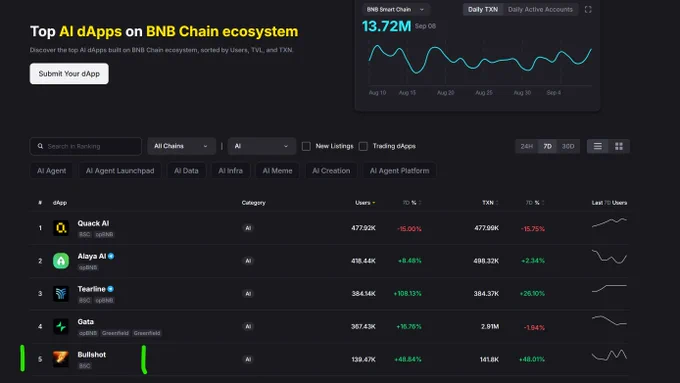This screenshot has height=383, width=680.
Task: Filter by AI Agent tag
Action: tap(52, 171)
